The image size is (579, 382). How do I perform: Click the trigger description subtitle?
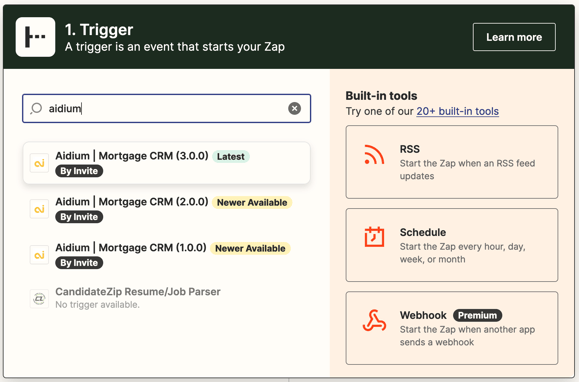tap(175, 47)
